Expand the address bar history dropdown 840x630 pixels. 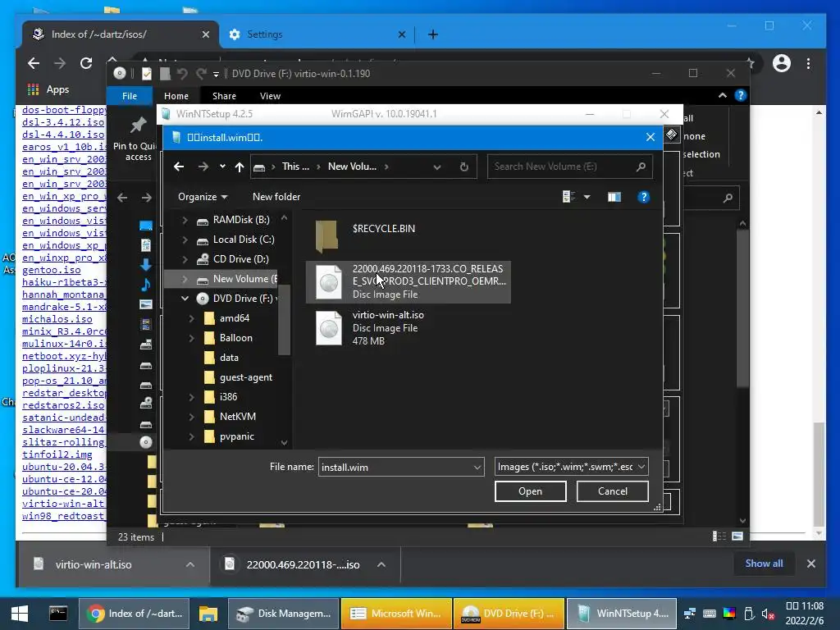(x=437, y=167)
